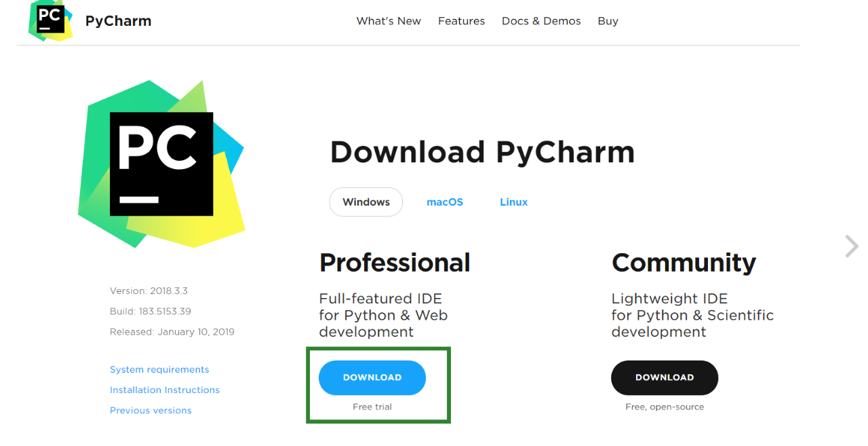Viewport: 868px width, 446px height.
Task: Click Build: 183.5153.39 text
Action: coord(151,312)
